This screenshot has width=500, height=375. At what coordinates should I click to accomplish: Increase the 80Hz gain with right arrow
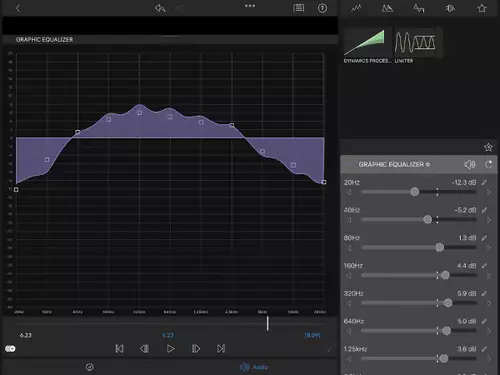489,248
